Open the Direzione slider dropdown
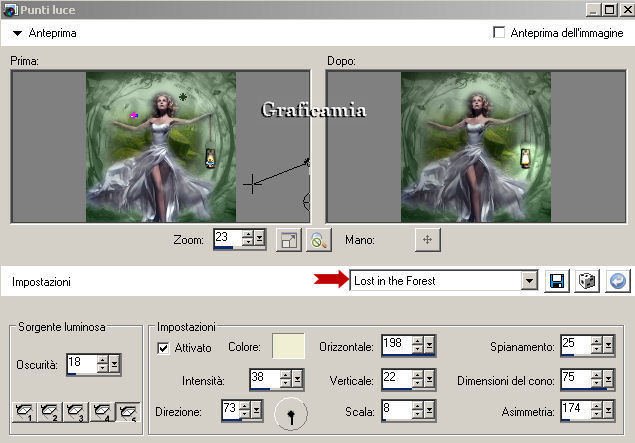This screenshot has width=635, height=443. (x=256, y=410)
